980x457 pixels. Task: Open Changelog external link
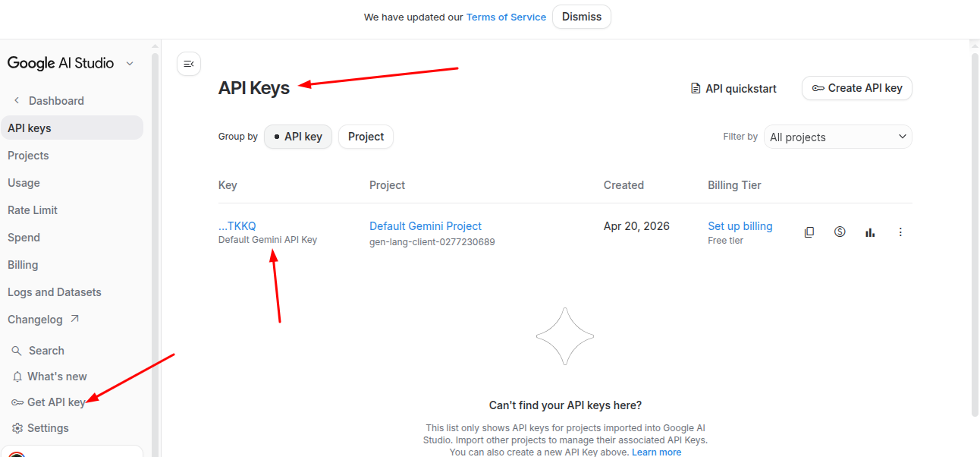coord(43,320)
